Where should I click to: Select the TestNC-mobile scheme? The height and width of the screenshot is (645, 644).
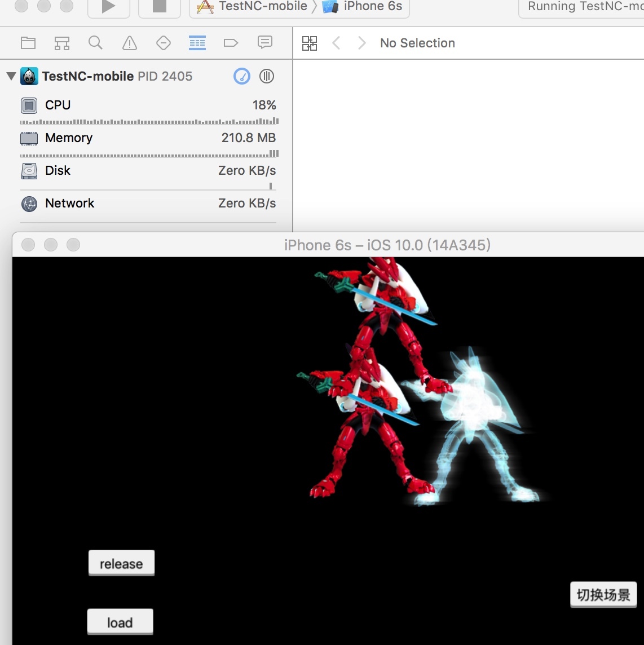click(x=252, y=7)
